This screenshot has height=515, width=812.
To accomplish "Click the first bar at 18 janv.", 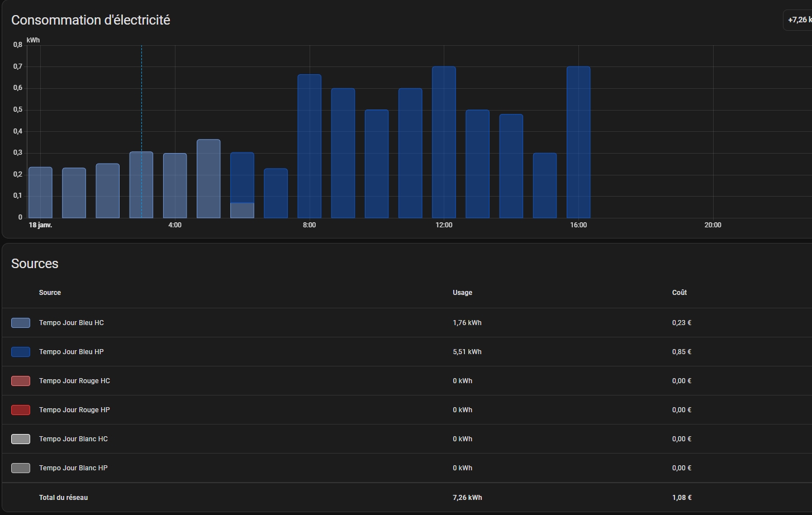I will 40,193.
